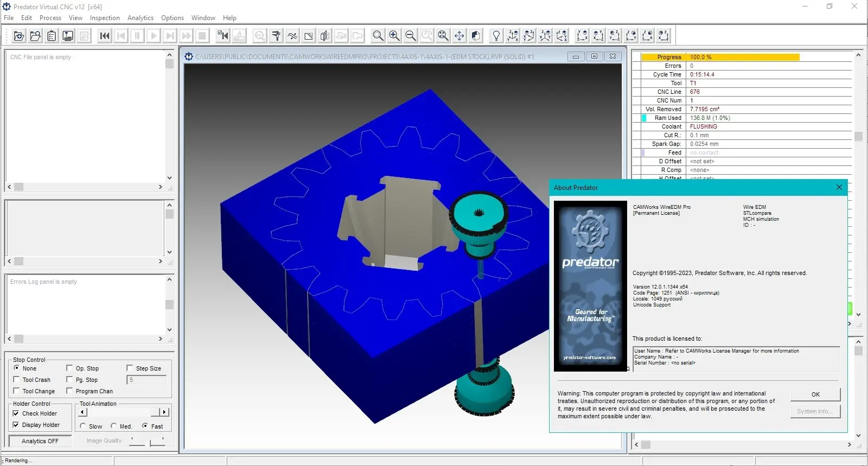Click the last axis view icon in toolbar

tap(663, 36)
